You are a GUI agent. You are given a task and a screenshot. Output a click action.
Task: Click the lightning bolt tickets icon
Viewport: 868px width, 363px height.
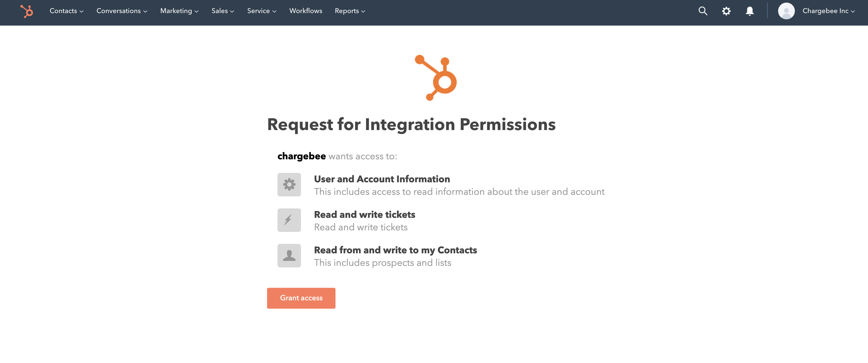pyautogui.click(x=289, y=220)
